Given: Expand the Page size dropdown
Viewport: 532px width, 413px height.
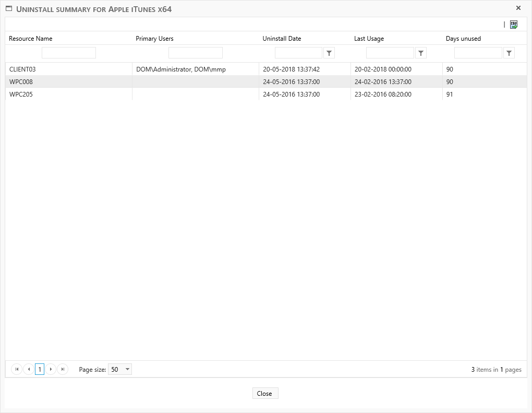Looking at the screenshot, I should (127, 369).
